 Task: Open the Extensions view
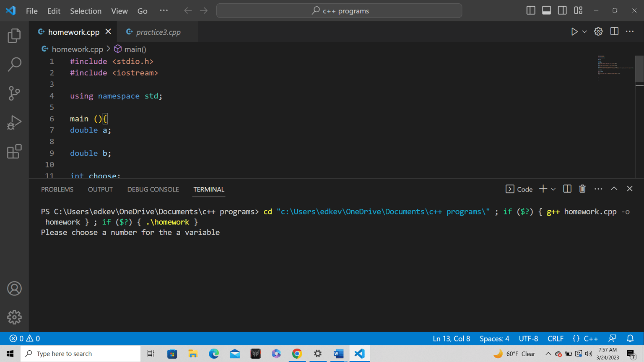(x=14, y=151)
